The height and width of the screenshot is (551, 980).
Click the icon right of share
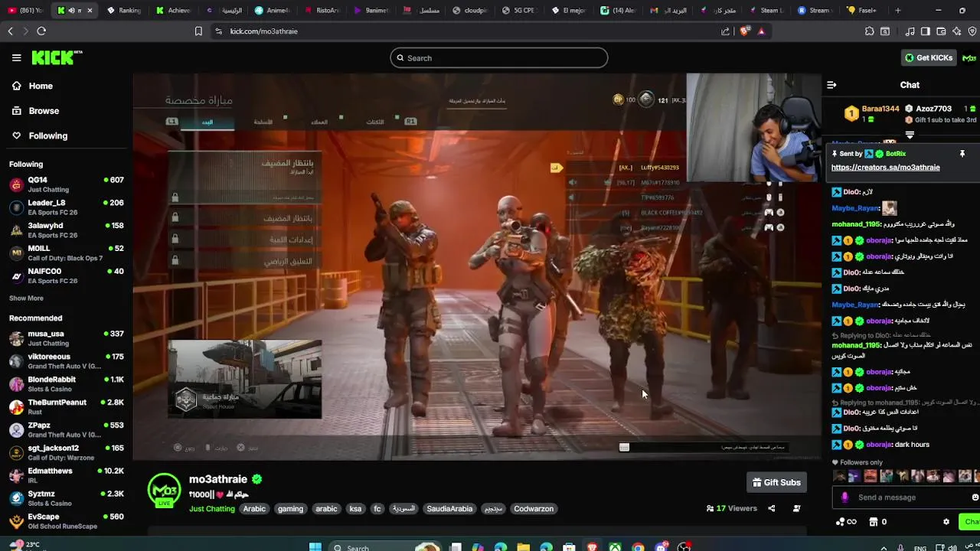click(796, 509)
